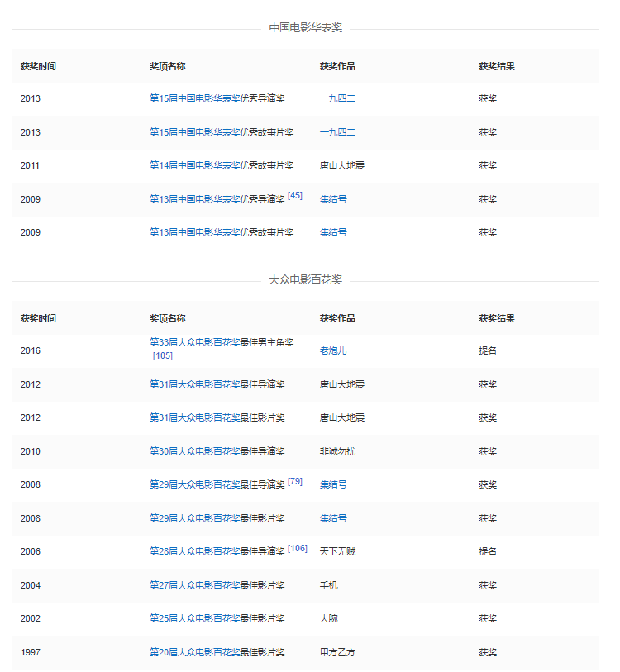Image resolution: width=620 pixels, height=672 pixels.
Task: Select 大腕 work cell
Action: [329, 618]
